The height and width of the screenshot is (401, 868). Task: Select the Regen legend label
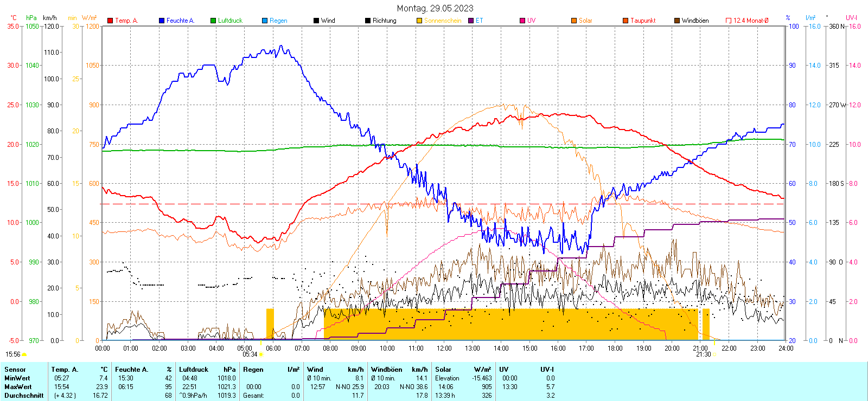[x=278, y=21]
